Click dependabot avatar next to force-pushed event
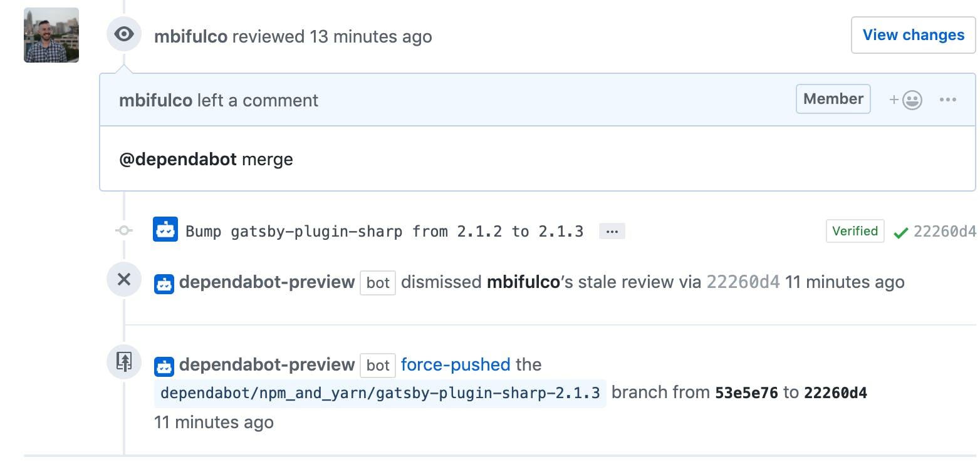Image resolution: width=980 pixels, height=472 pixels. click(x=164, y=366)
